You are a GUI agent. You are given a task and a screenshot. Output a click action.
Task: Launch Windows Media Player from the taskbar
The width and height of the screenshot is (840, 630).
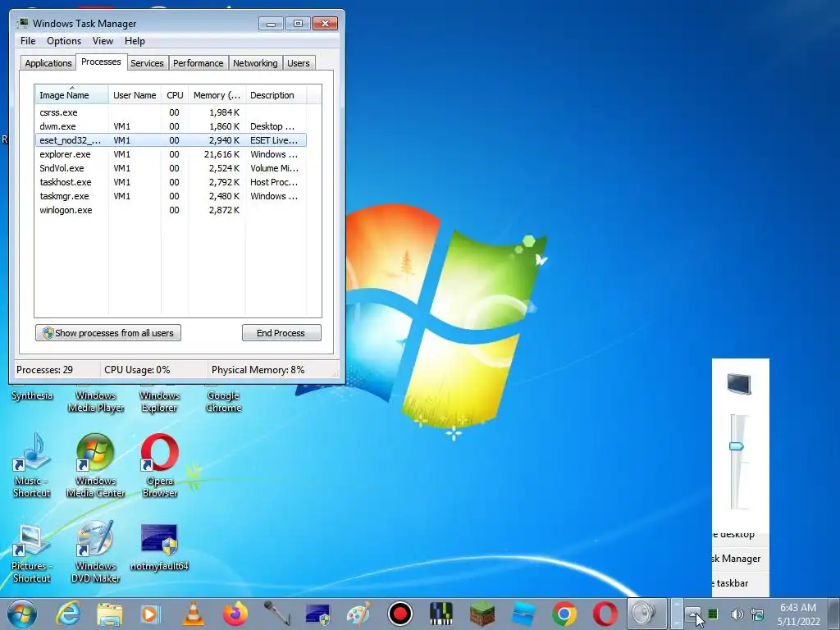[x=151, y=614]
